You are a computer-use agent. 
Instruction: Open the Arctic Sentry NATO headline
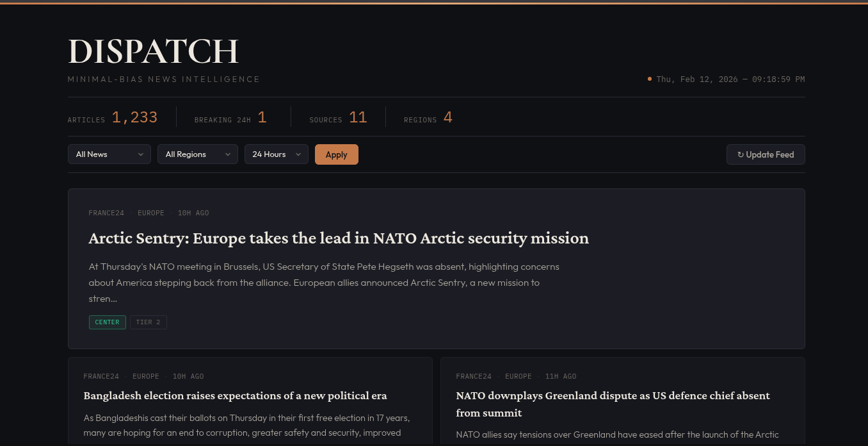pyautogui.click(x=339, y=238)
